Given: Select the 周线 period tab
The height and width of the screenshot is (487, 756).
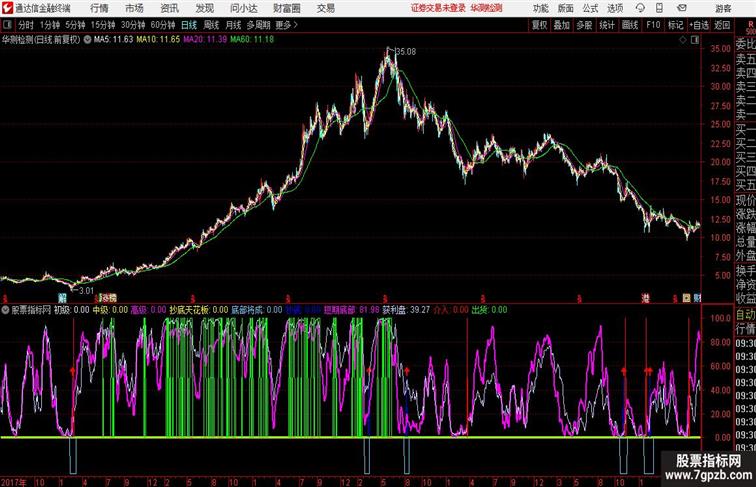Looking at the screenshot, I should pos(211,25).
